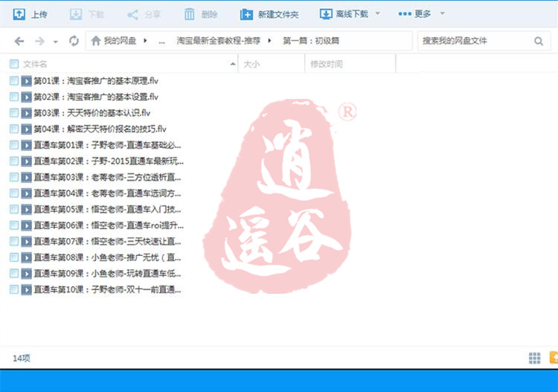Check the box for 直通车第05课

[x=14, y=209]
